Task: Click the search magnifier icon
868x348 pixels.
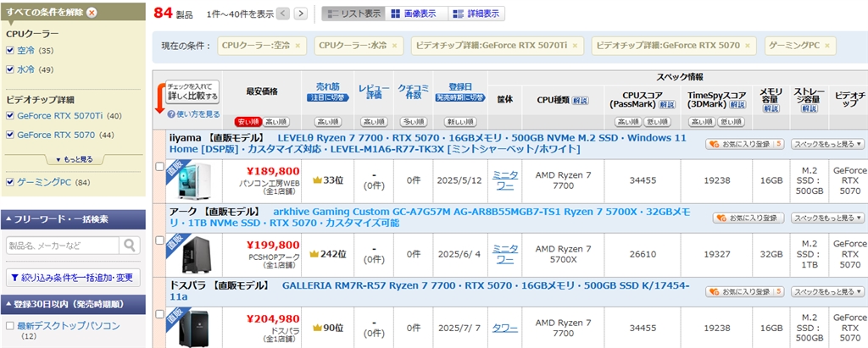Action: tap(130, 245)
